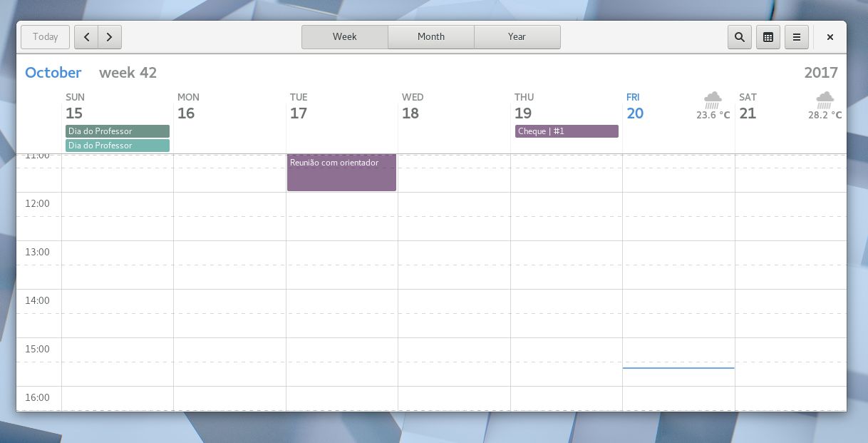This screenshot has height=443, width=868.
Task: Click Saturday's rain weather icon
Action: (x=825, y=99)
